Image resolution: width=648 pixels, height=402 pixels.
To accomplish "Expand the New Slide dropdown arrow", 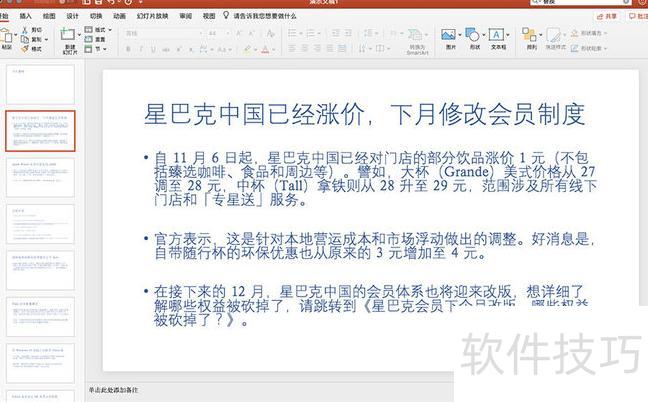I will 79,34.
